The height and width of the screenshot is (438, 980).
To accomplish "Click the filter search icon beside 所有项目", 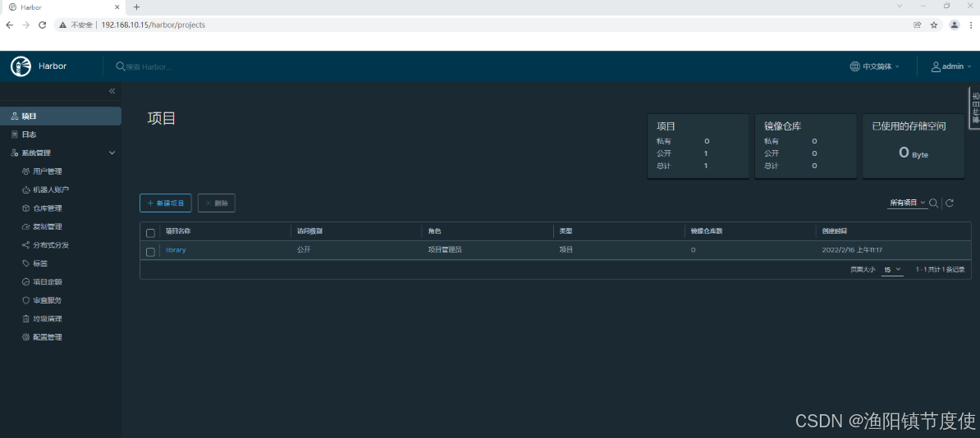I will tap(933, 203).
